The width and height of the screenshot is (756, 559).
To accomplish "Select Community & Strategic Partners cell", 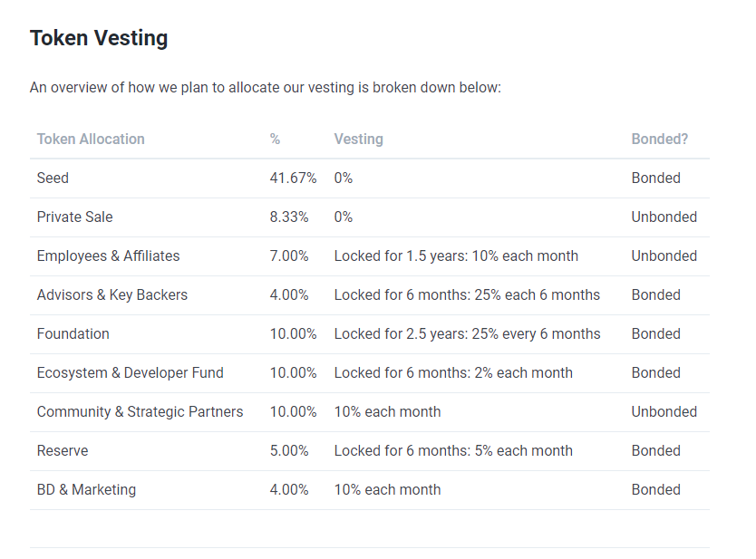I will 140,411.
